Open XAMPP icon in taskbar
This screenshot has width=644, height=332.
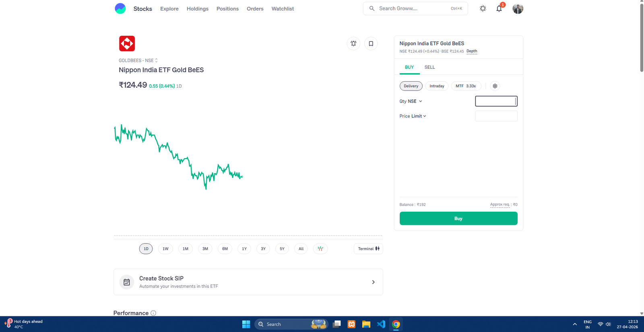351,324
